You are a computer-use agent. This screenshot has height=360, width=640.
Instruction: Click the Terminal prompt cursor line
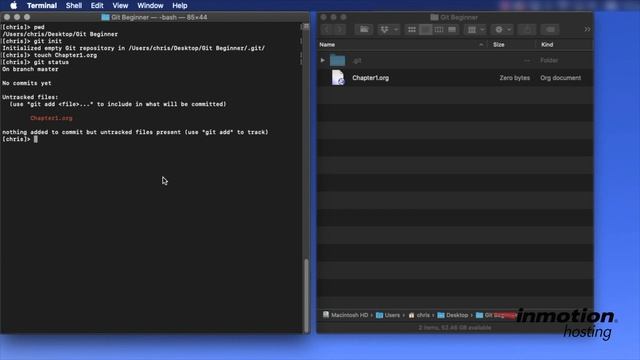point(20,139)
